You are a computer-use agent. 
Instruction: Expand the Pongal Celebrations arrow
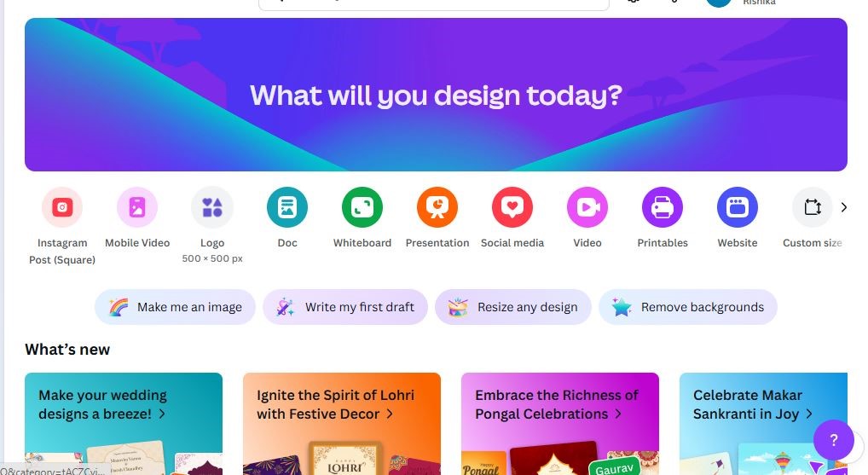tap(618, 414)
